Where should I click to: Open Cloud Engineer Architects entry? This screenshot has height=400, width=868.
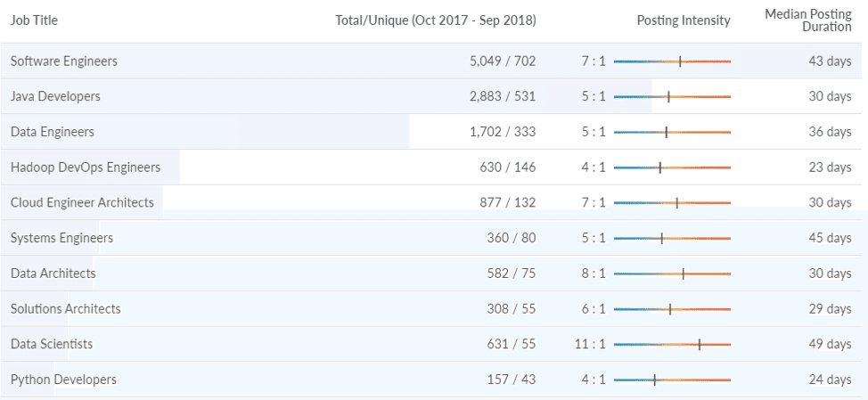pos(82,202)
